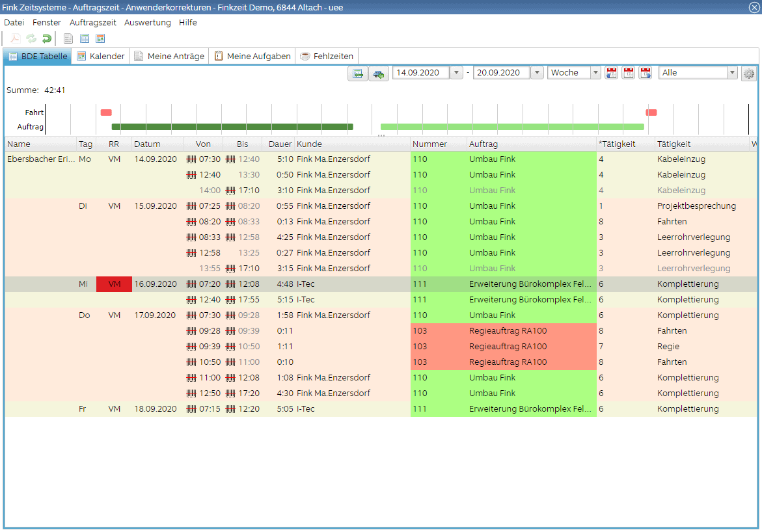Viewport: 762px width, 532px height.
Task: Click barcode icon beside Von 10:50 Fahrten row
Action: point(191,362)
